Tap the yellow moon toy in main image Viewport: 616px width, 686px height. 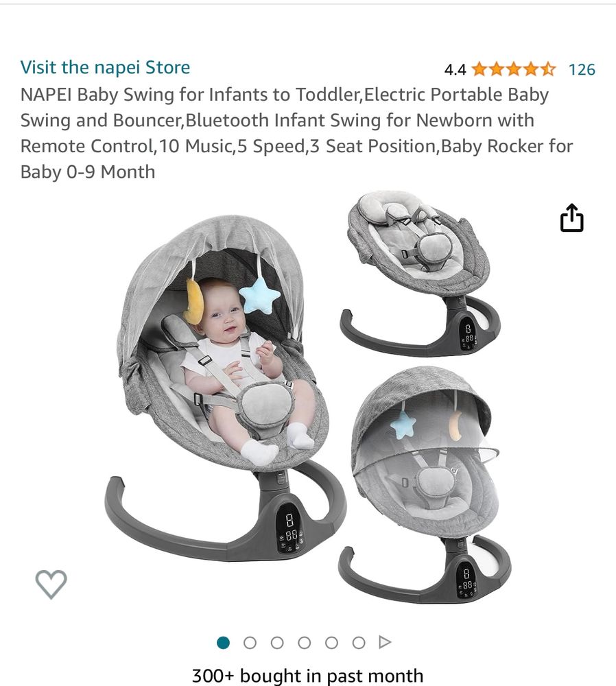tap(194, 301)
